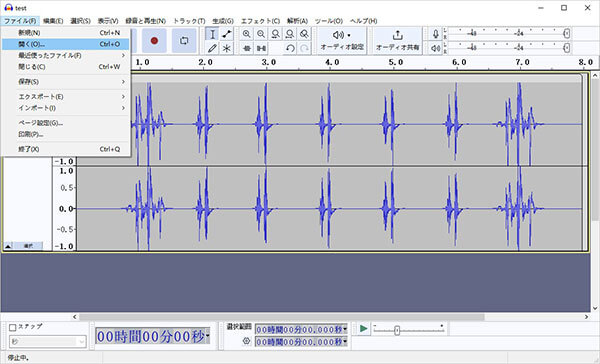Click the large audio position time display

click(x=152, y=336)
